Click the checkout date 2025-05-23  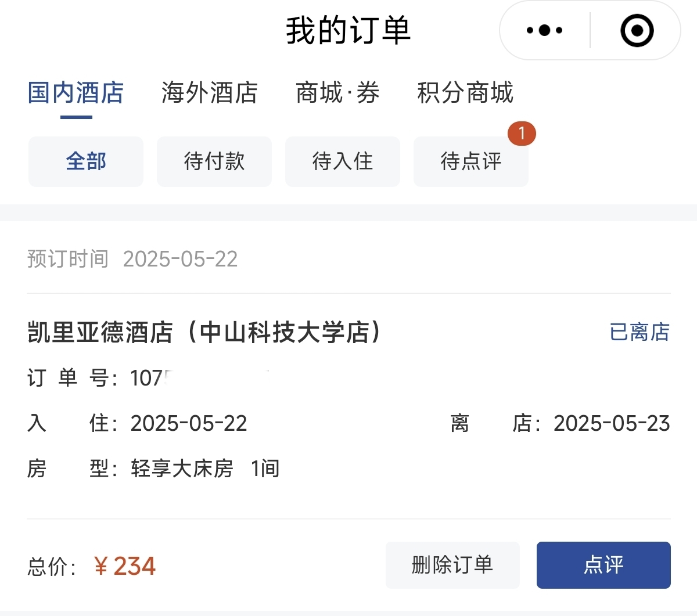click(611, 423)
